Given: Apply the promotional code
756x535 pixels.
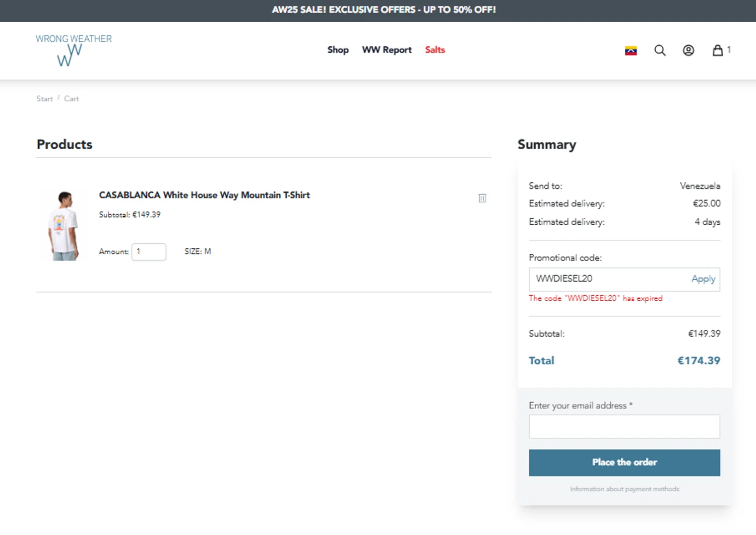Looking at the screenshot, I should [x=703, y=279].
